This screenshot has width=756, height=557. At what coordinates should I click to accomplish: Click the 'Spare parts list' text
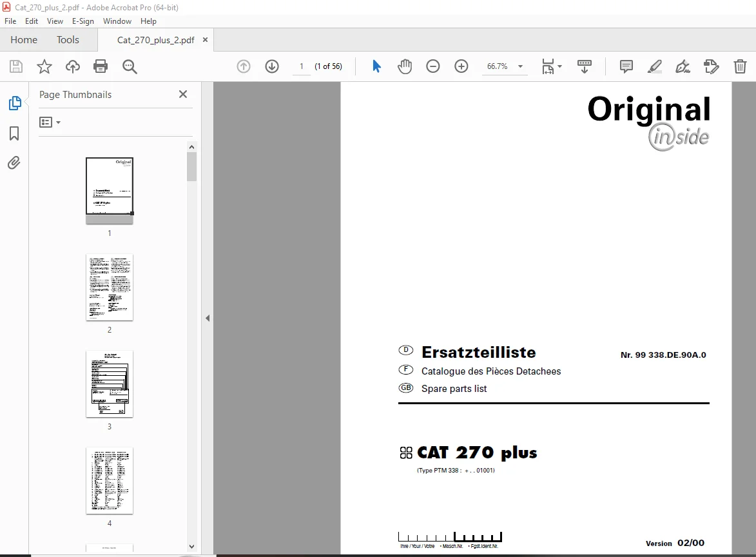coord(454,389)
